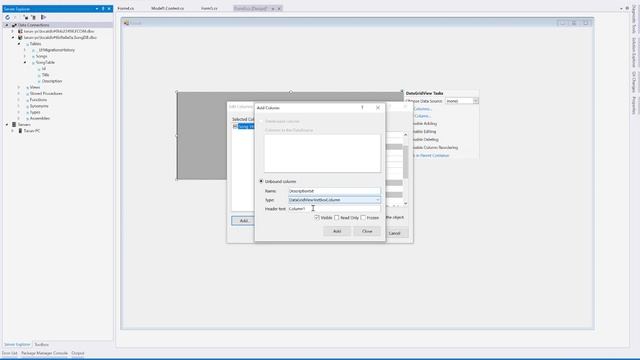The image size is (640, 360).
Task: Click the Name field in Add Column
Action: click(x=334, y=191)
